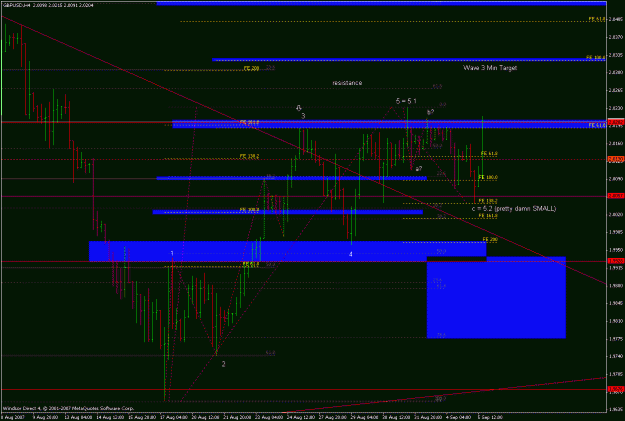This screenshot has height=421, width=625.
Task: Click the "a?" wave label
Action: [419, 169]
